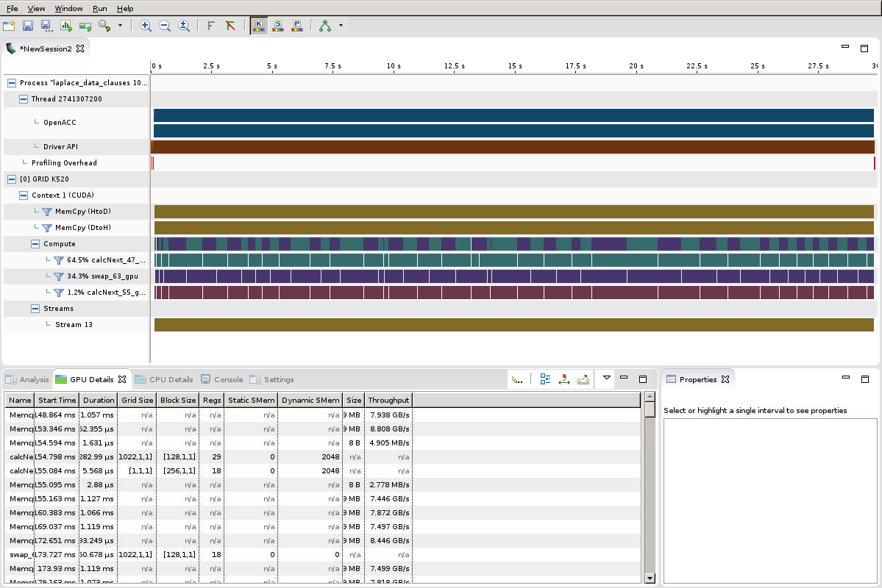Collapse the Compute row in timeline

(35, 244)
